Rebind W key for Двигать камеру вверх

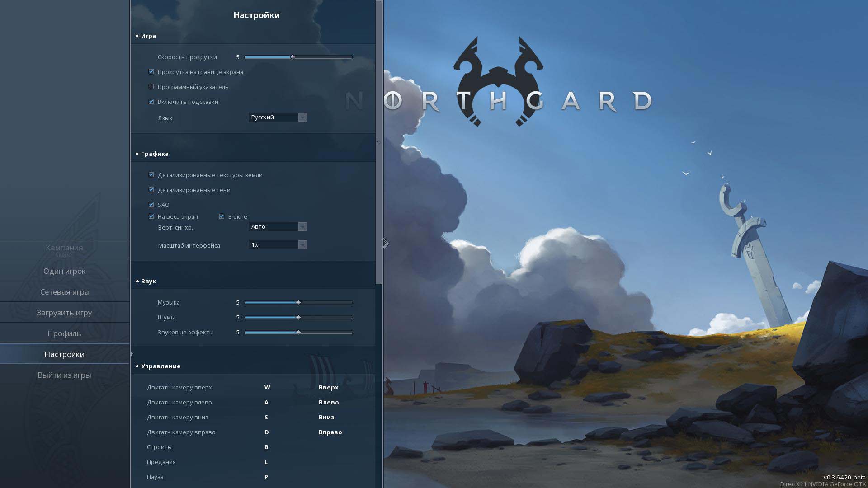[x=267, y=388]
